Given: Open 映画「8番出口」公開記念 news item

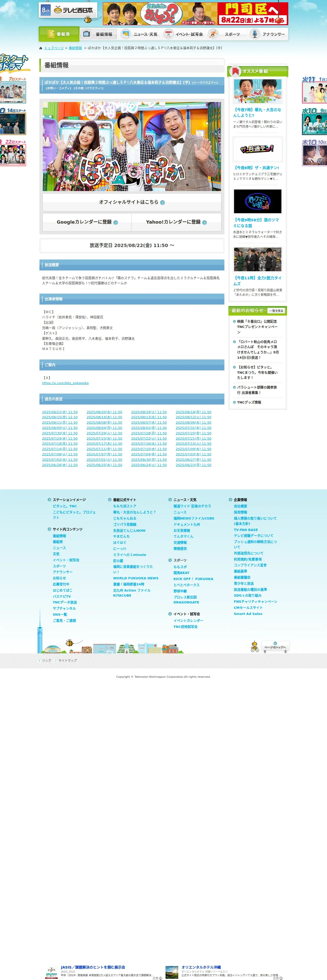Looking at the screenshot, I should (257, 327).
